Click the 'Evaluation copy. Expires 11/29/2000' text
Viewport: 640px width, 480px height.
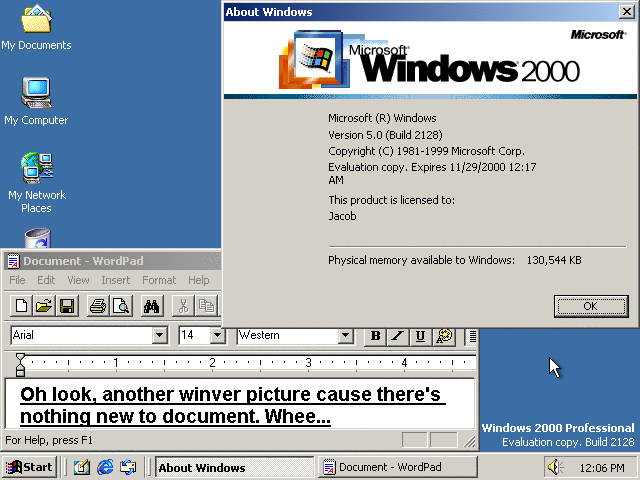417,167
